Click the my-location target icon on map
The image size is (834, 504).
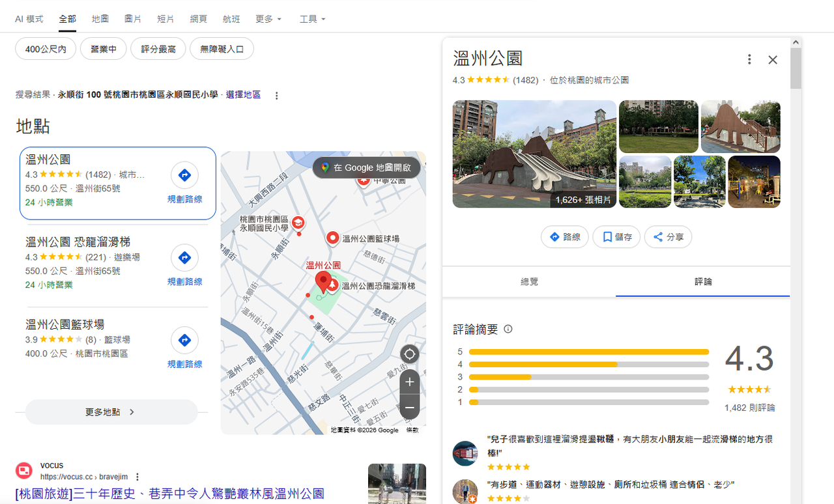click(409, 354)
